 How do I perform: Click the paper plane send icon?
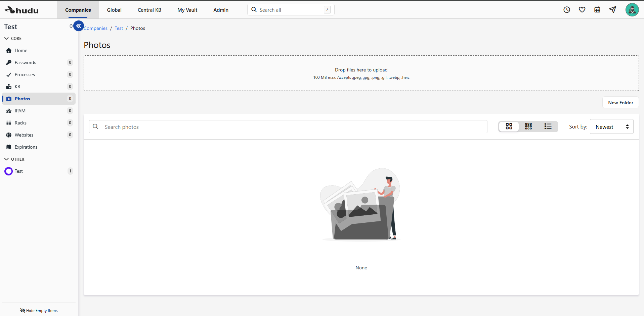pyautogui.click(x=613, y=10)
